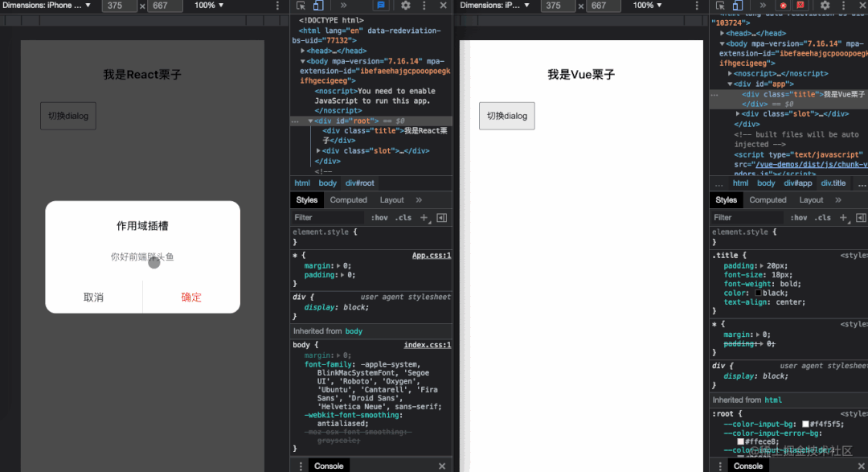The width and height of the screenshot is (868, 472).
Task: Expand noscript node in right DOM tree
Action: point(730,74)
